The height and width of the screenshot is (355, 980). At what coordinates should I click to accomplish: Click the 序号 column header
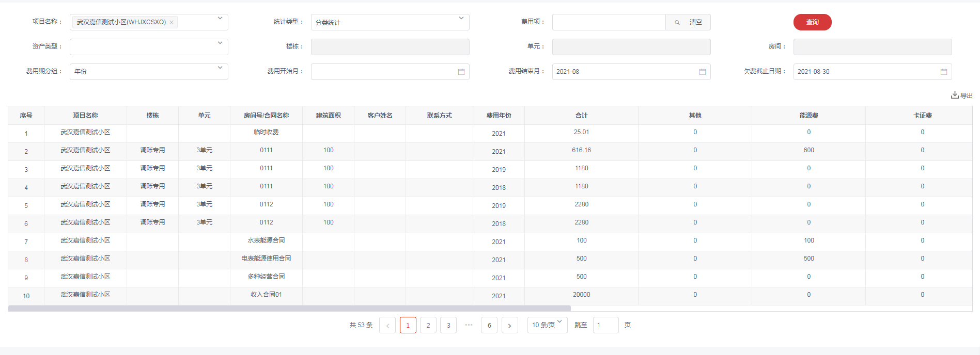(x=26, y=116)
